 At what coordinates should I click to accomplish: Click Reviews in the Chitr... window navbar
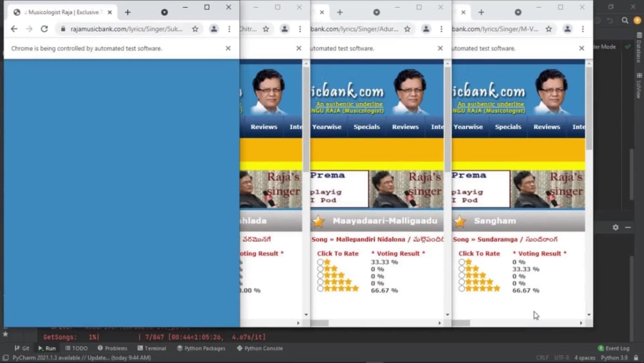(263, 126)
